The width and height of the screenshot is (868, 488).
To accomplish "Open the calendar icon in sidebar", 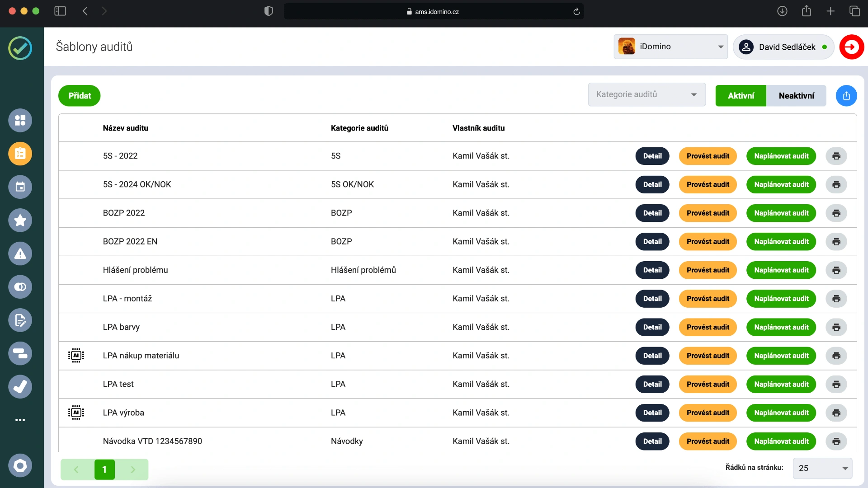I will click(20, 187).
